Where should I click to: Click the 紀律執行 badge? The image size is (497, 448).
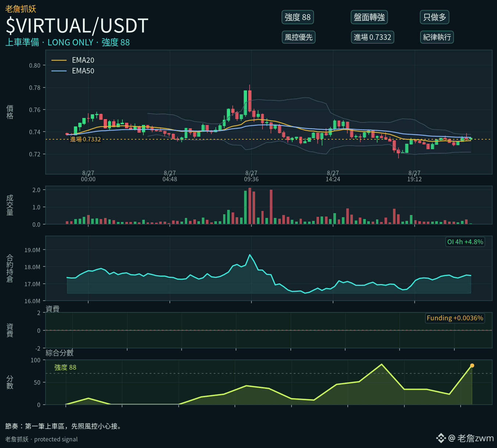pos(437,37)
